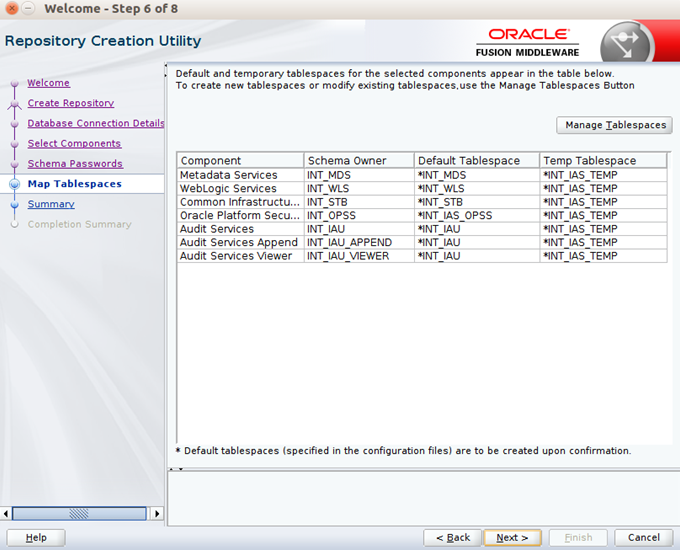Open the Manage Tablespaces dialog
680x551 pixels.
tap(614, 125)
